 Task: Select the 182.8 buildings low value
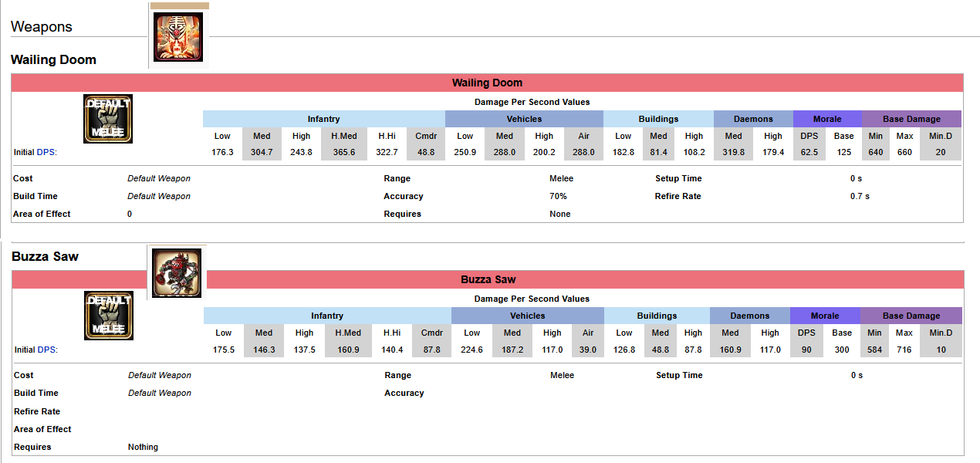click(x=623, y=152)
